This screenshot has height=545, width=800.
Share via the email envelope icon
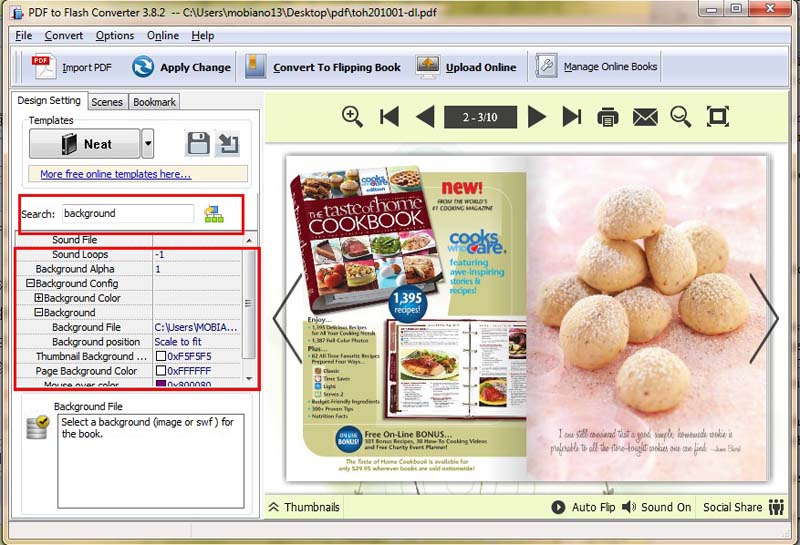click(645, 117)
